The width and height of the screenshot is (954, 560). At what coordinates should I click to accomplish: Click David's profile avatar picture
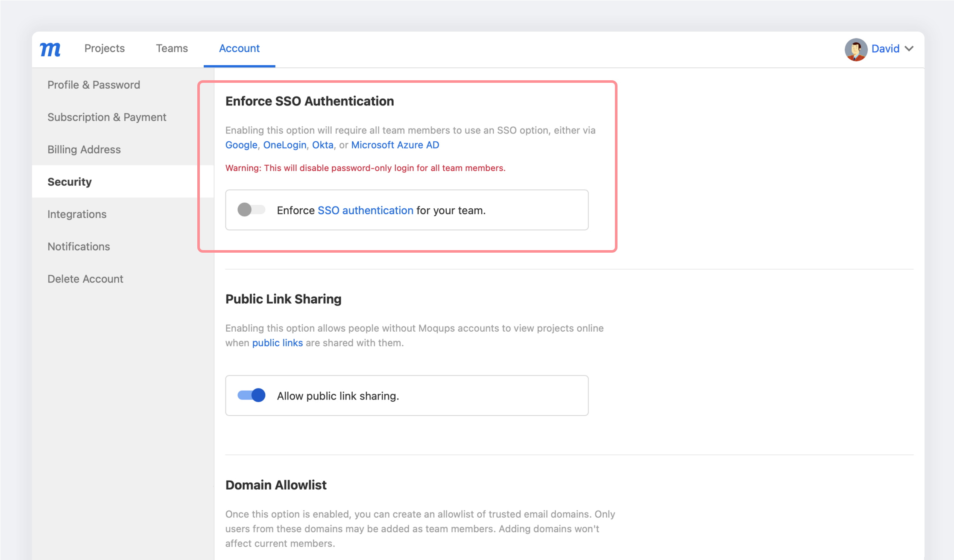coord(855,50)
